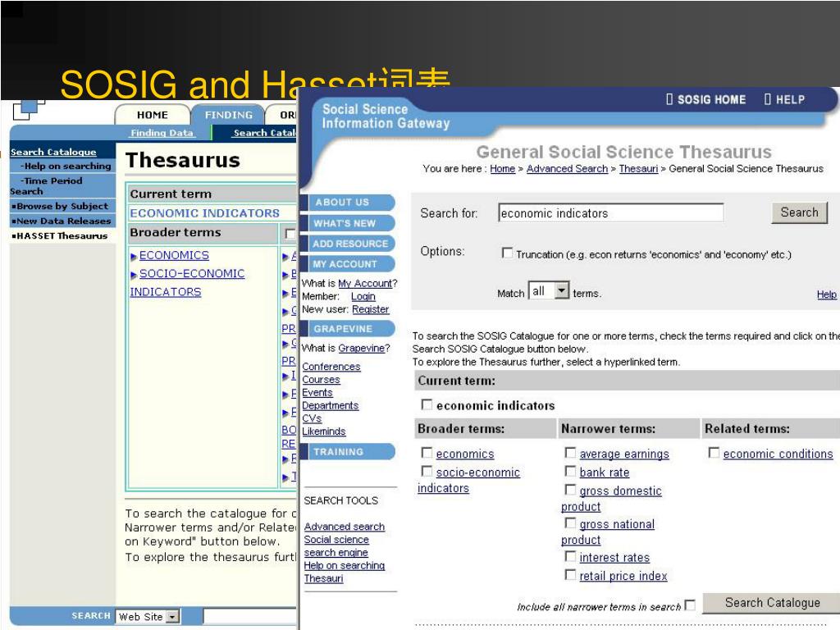Open the HOME tab in Thesaurus window
840x630 pixels.
coord(153,115)
